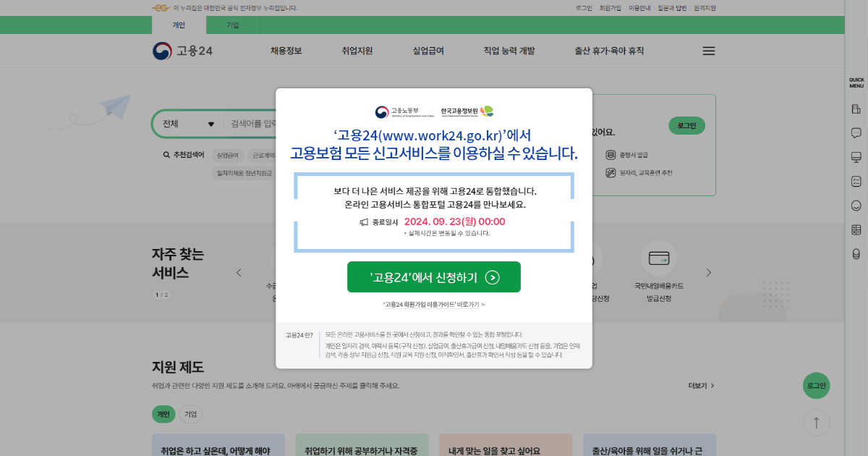Click the 추천검색어 magnifier icon
This screenshot has width=868, height=456.
(166, 155)
